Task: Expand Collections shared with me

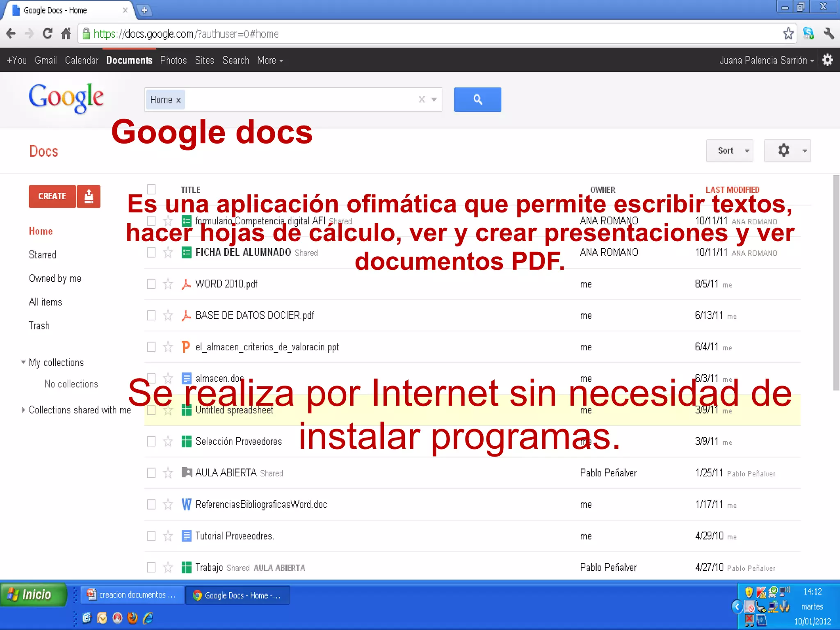Action: [23, 410]
